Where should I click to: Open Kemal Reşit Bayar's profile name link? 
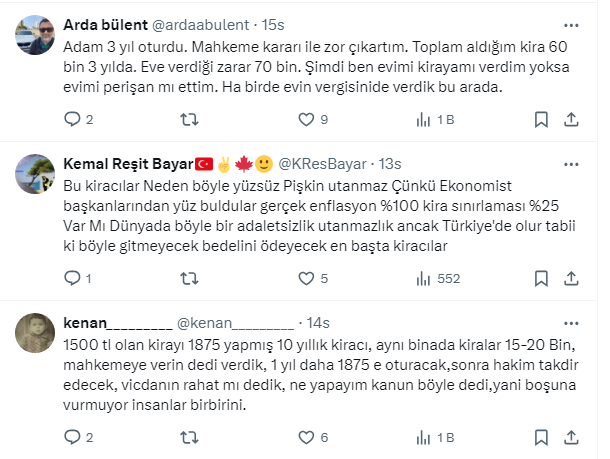point(126,163)
